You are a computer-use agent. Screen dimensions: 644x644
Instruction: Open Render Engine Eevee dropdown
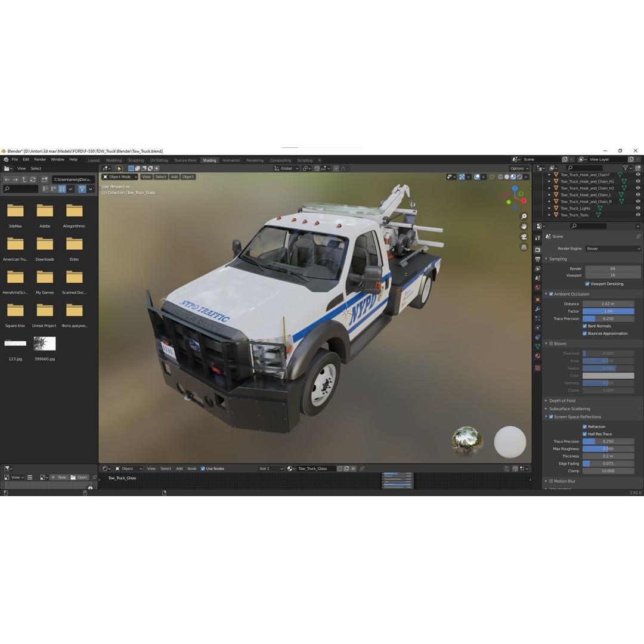point(613,249)
